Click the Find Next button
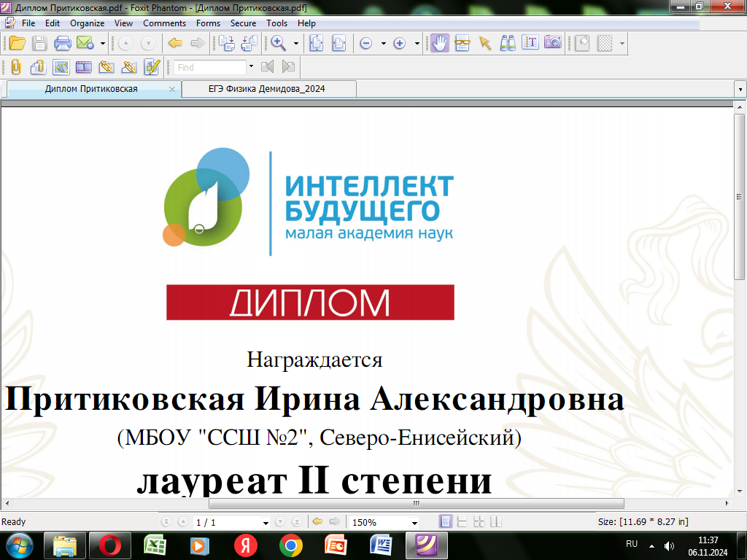This screenshot has height=560, width=747. point(288,66)
